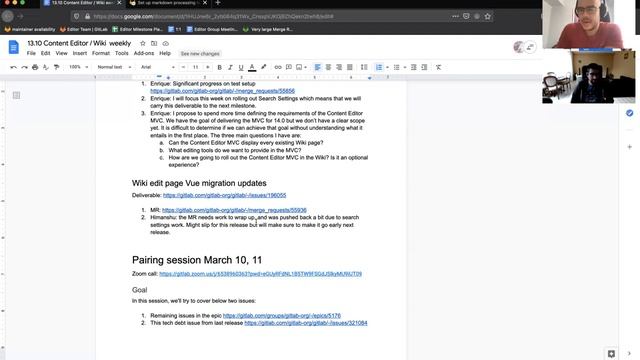Open a new browser tab

click(218, 3)
